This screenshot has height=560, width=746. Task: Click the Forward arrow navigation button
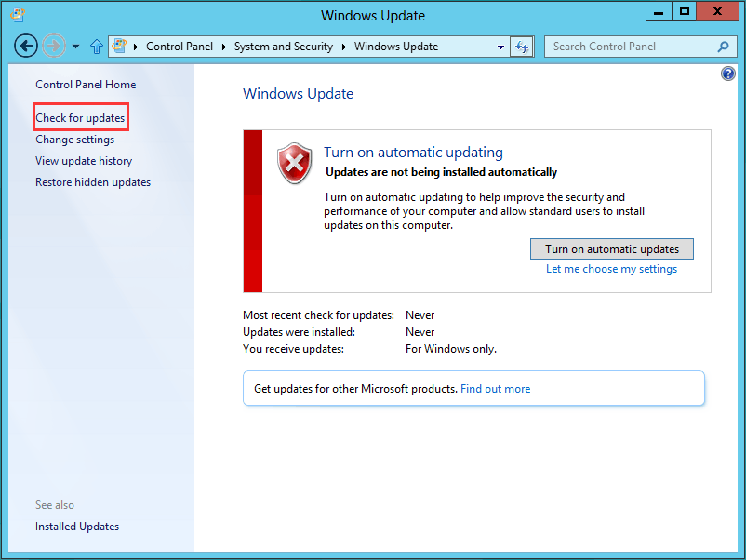pyautogui.click(x=54, y=47)
